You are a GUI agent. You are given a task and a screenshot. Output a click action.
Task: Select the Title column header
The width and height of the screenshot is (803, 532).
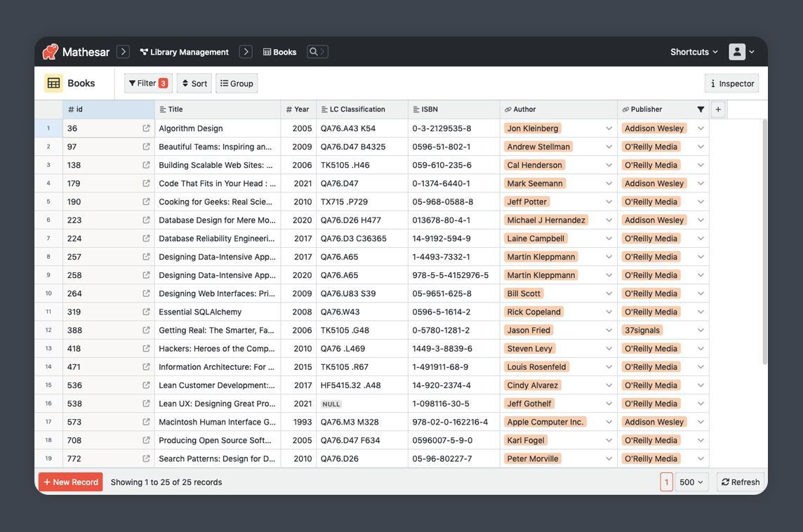(218, 109)
